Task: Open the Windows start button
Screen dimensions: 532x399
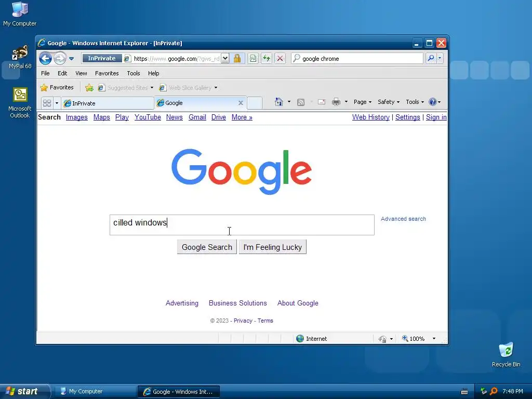Action: pyautogui.click(x=24, y=391)
